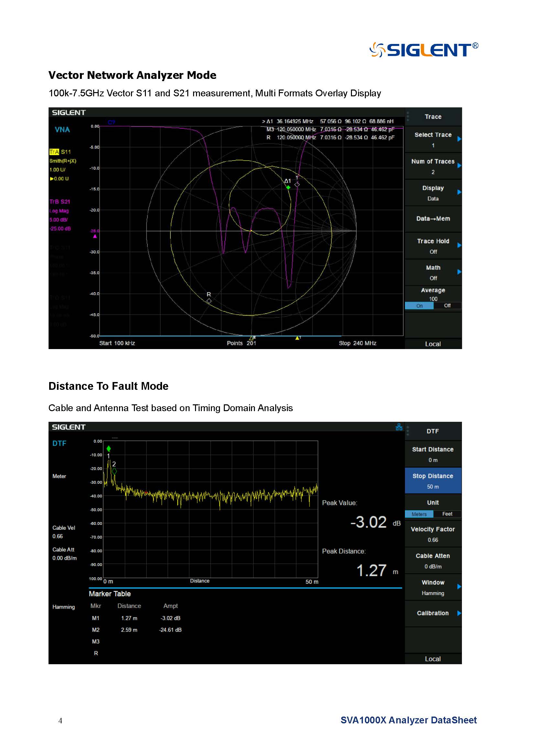Select the TrA S11 trace label
Viewport: 535px width, 756px height.
click(60, 152)
